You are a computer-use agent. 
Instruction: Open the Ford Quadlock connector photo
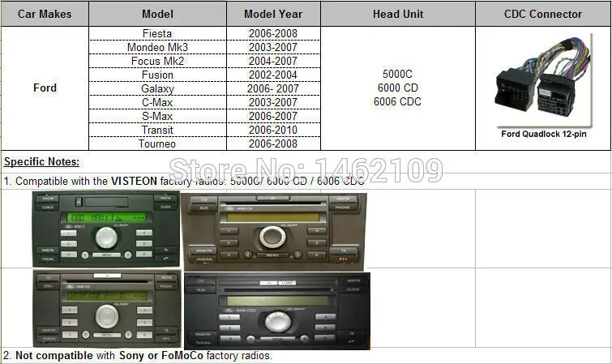coord(543,81)
